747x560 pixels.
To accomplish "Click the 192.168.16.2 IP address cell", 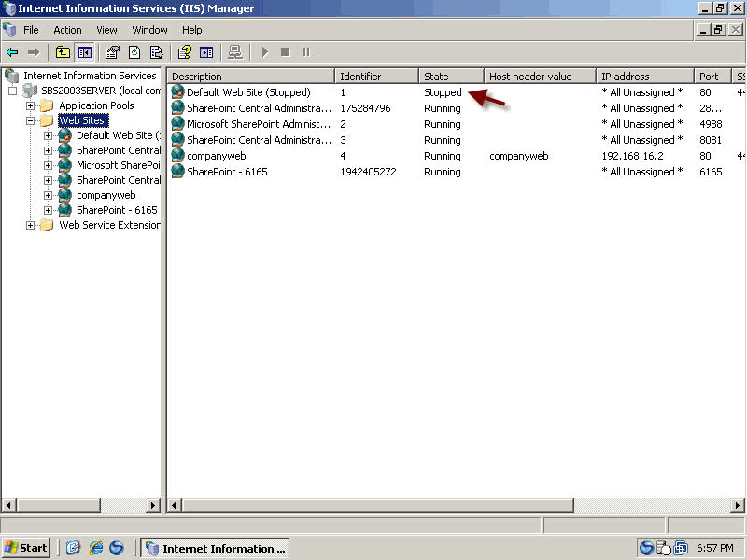I will tap(633, 156).
